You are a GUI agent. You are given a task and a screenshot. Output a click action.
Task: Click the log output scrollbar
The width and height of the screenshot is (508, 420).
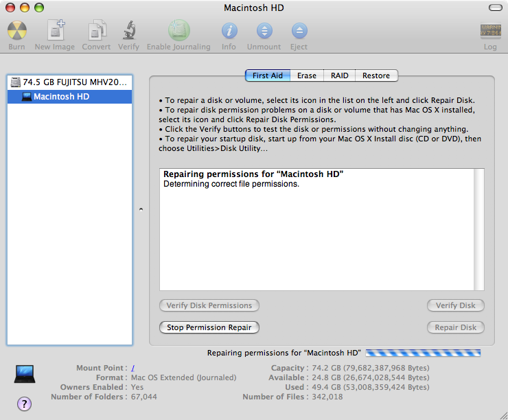point(479,229)
